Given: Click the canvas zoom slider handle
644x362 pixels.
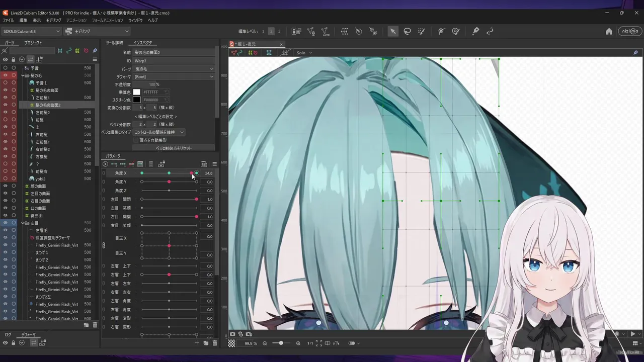Looking at the screenshot, I should pos(281,343).
